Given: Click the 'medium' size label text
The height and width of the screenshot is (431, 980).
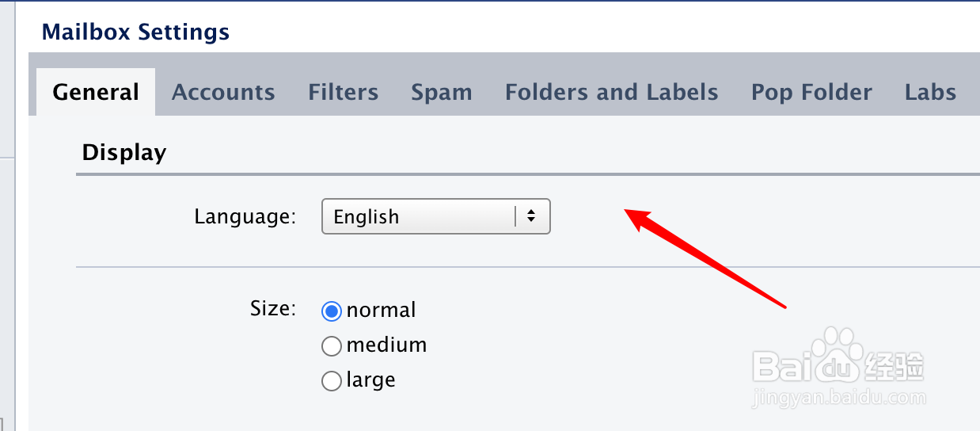Looking at the screenshot, I should (386, 345).
